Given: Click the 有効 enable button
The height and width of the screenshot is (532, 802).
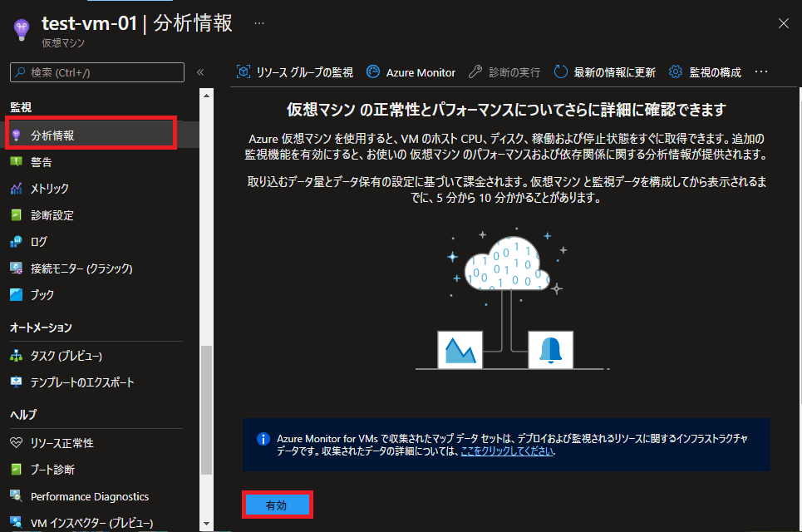Looking at the screenshot, I should [x=278, y=505].
